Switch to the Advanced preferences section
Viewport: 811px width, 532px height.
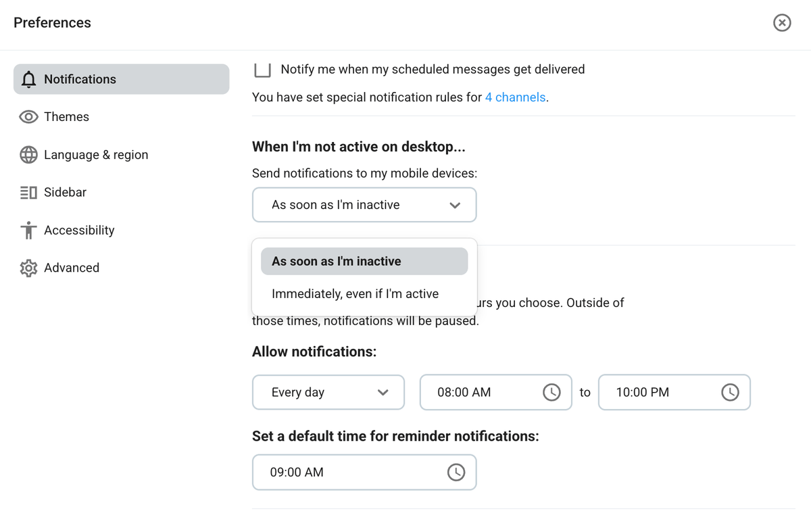point(71,268)
